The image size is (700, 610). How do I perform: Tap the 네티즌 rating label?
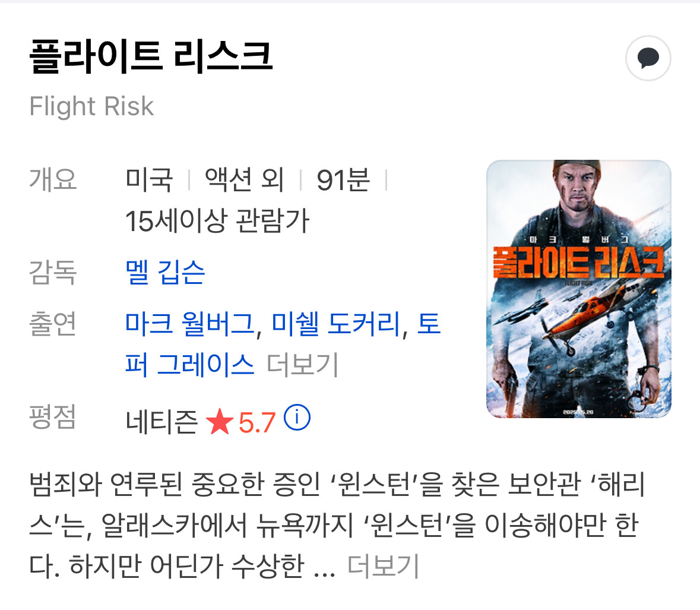[x=161, y=422]
